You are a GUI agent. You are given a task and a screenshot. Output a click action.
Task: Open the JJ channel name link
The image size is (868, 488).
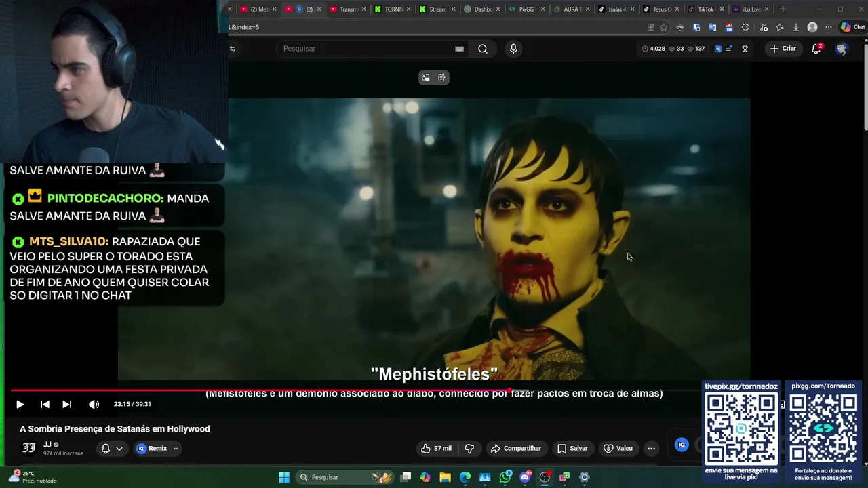[47, 444]
